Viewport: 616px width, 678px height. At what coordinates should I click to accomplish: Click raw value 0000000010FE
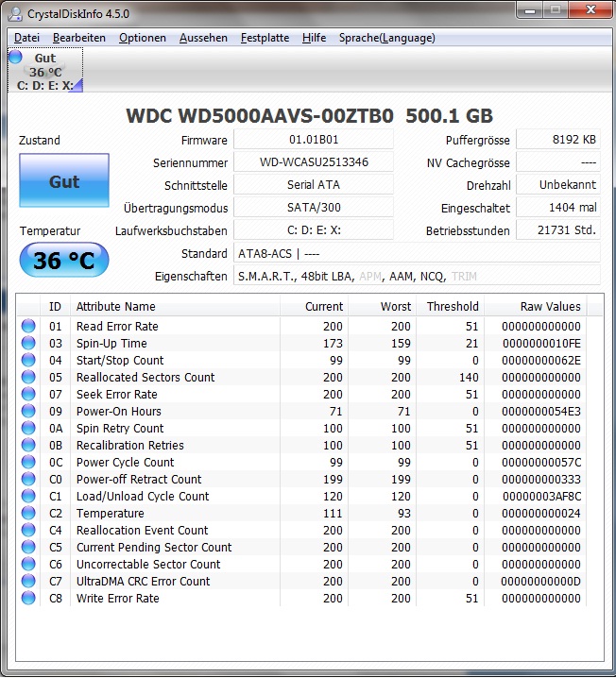(x=541, y=344)
